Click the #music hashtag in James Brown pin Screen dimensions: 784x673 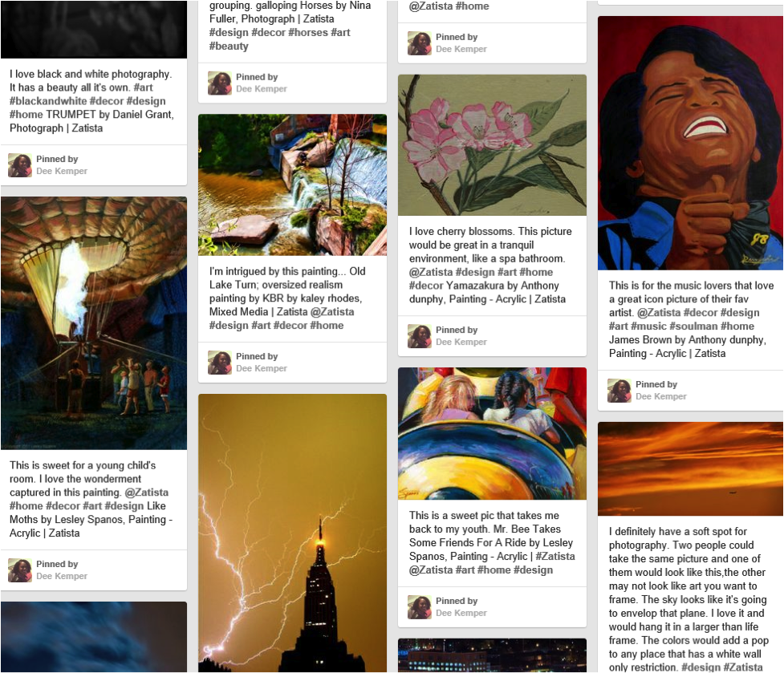click(x=648, y=326)
